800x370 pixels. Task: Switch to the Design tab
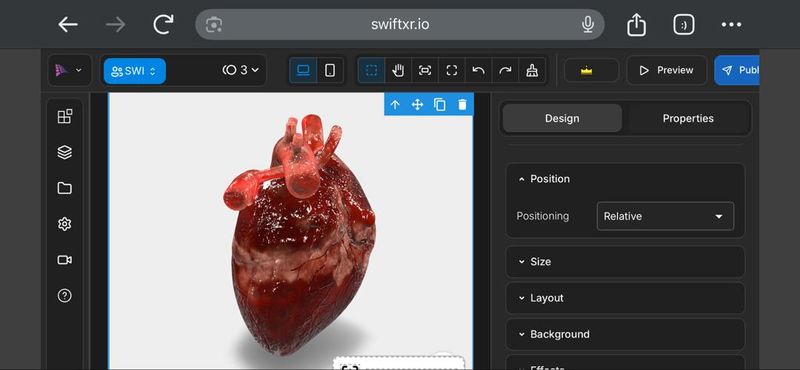562,118
